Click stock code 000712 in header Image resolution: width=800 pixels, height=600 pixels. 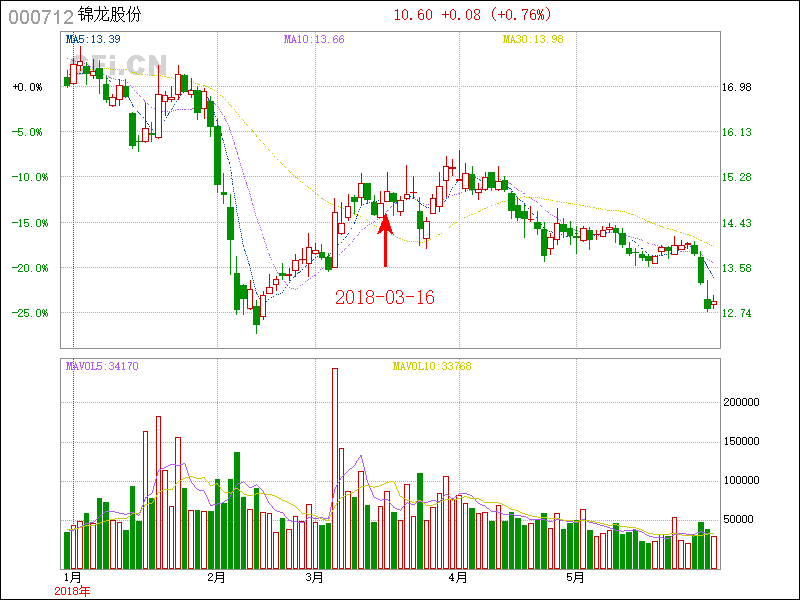(x=40, y=15)
